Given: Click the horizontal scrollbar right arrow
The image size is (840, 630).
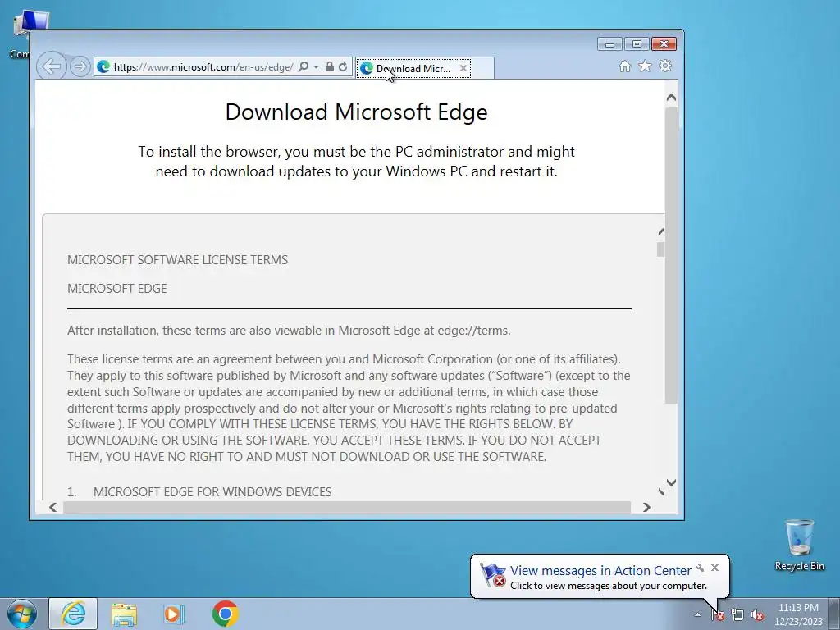Looking at the screenshot, I should (646, 507).
